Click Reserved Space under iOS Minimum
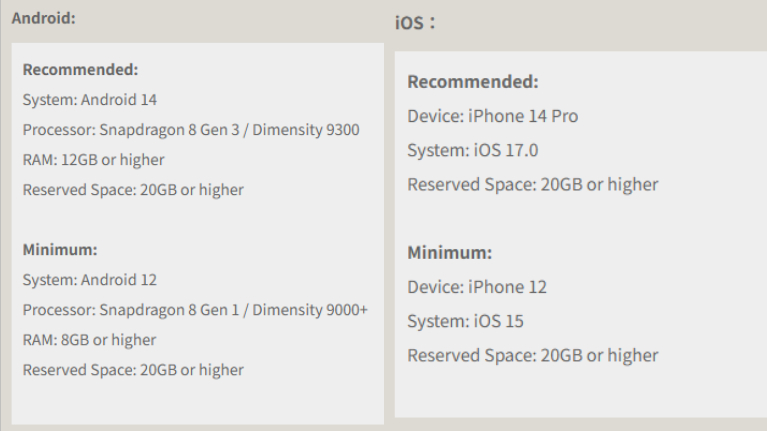Image resolution: width=767 pixels, height=431 pixels. tap(533, 355)
